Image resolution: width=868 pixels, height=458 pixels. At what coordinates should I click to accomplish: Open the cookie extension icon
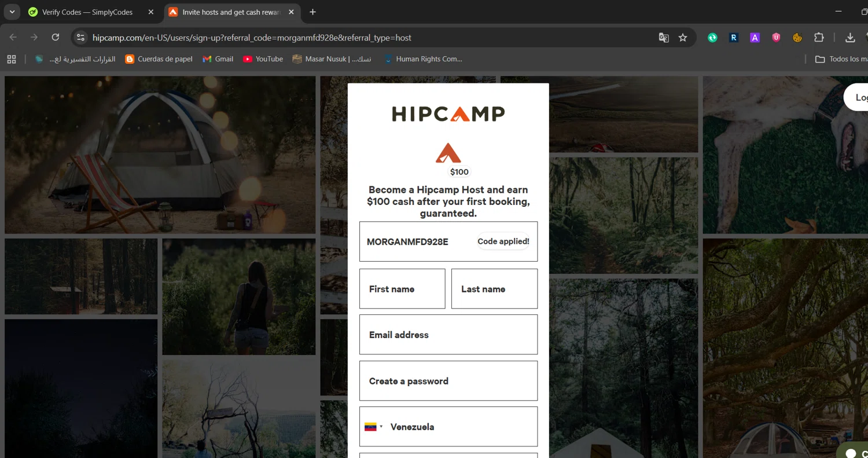(x=797, y=38)
